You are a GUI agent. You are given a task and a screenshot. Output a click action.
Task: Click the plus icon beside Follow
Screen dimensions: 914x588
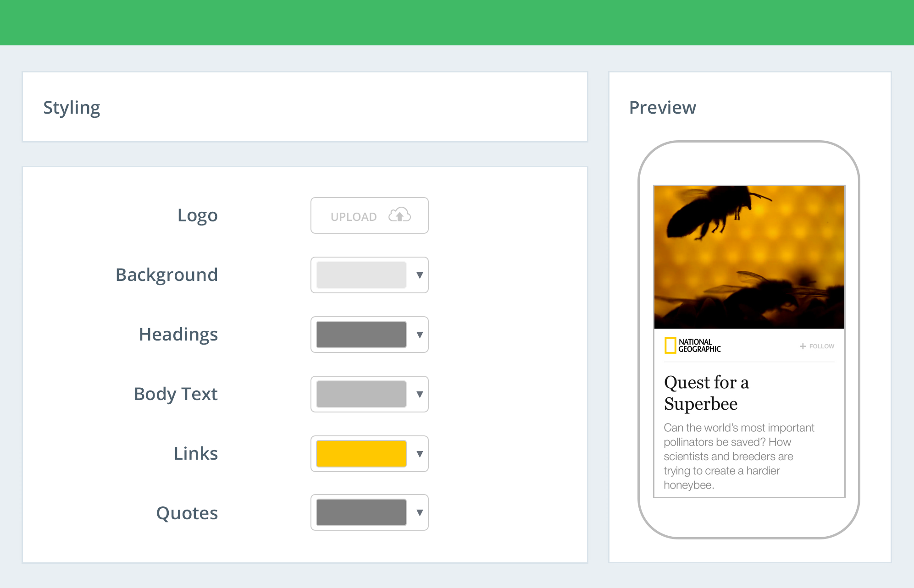803,346
